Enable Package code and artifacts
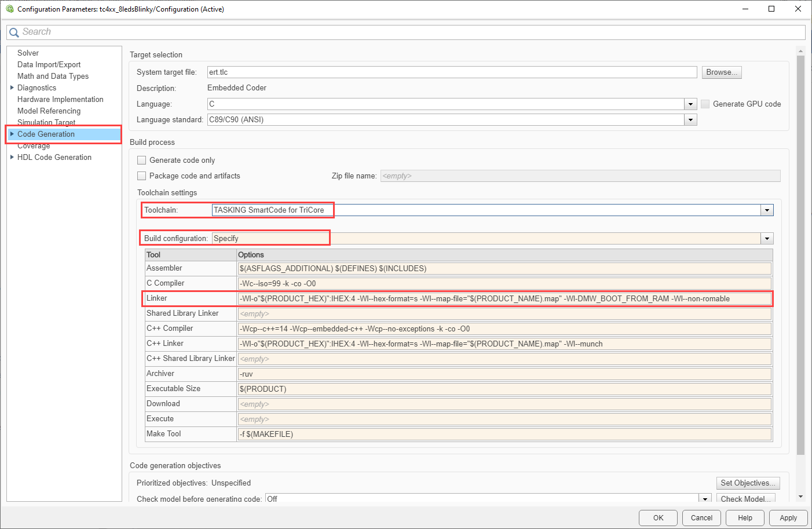Screen dimensions: 812x529 (142, 176)
